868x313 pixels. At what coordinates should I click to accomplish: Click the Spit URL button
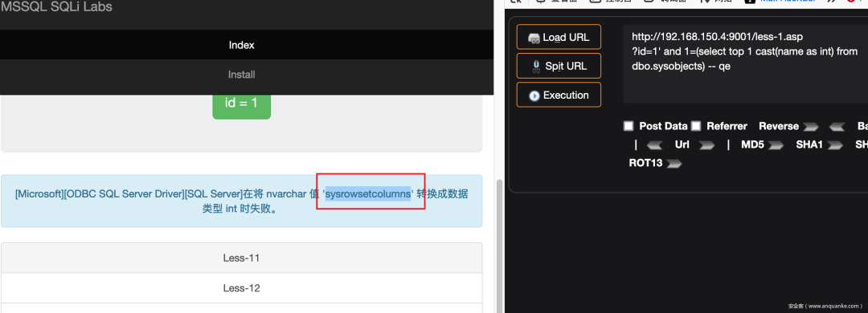pyautogui.click(x=559, y=66)
